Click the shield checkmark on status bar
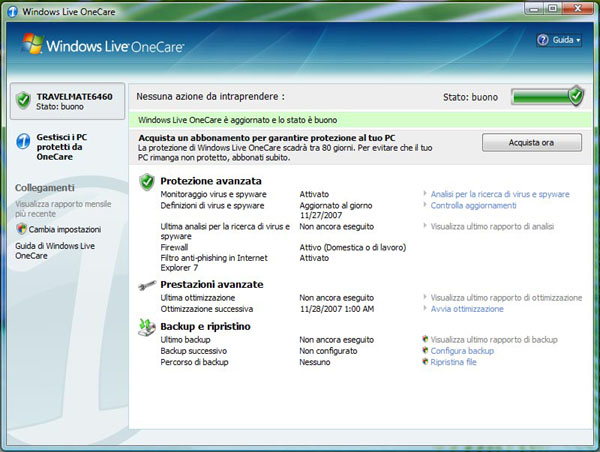 coord(576,96)
